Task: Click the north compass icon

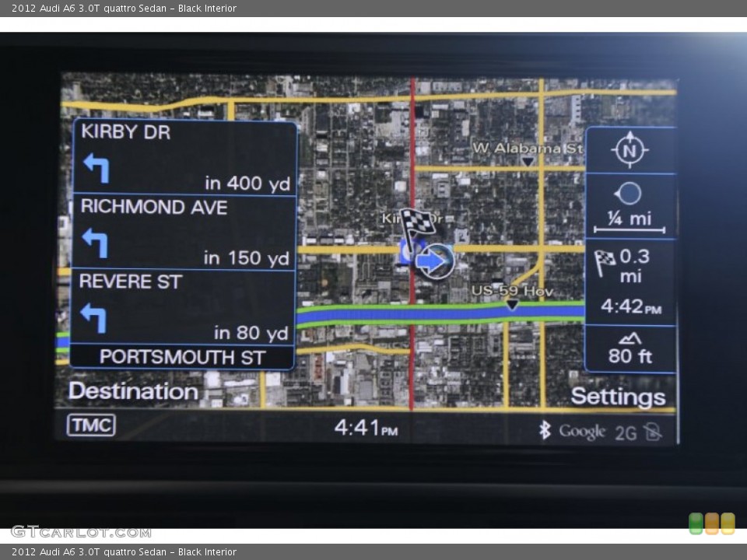Action: 630,150
